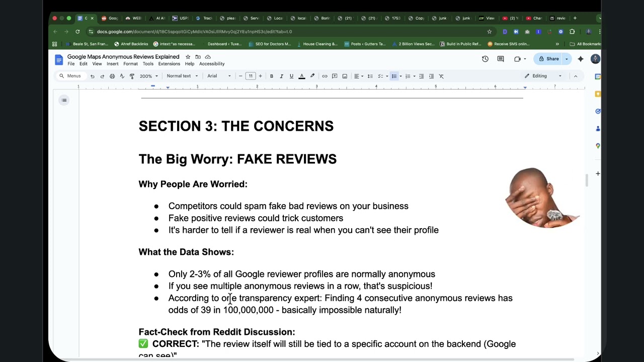Screen dimensions: 644x362
Task: Open the View menu
Action: (x=97, y=64)
